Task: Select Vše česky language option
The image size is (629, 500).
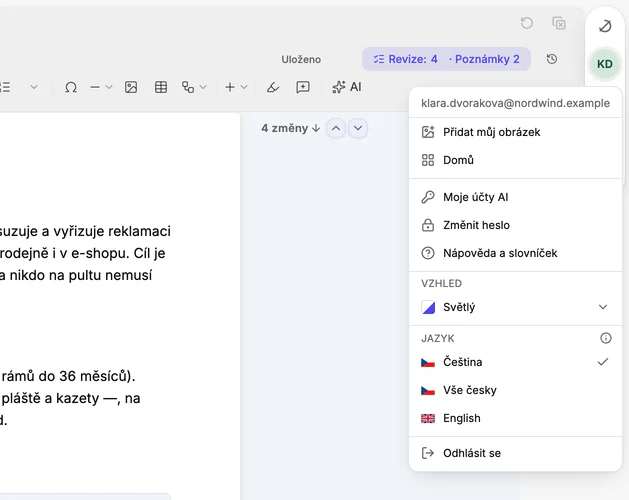Action: point(515,390)
